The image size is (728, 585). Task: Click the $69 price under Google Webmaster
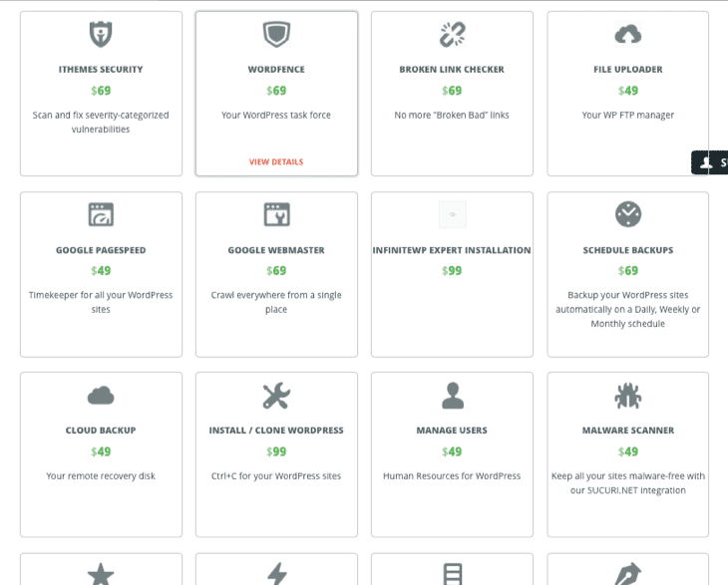click(x=276, y=271)
